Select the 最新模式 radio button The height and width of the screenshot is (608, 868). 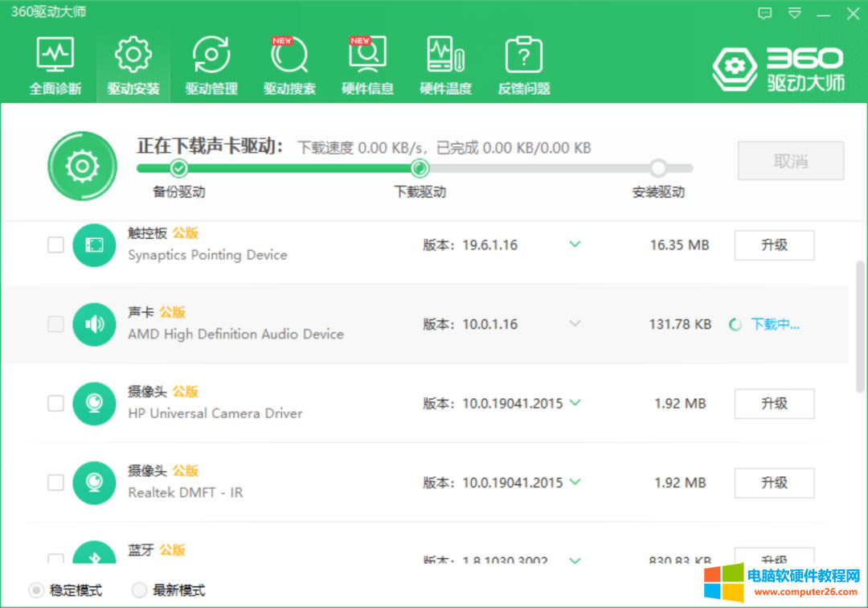point(140,590)
